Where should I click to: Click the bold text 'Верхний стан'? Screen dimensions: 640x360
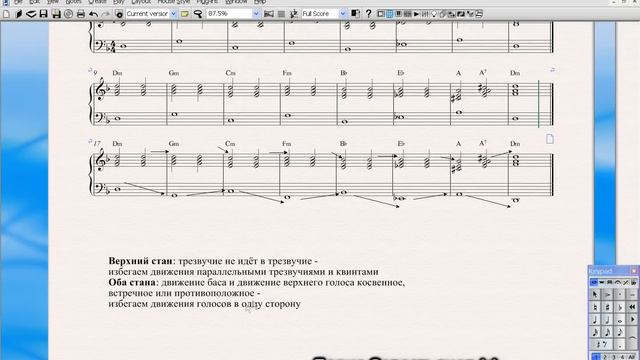140,261
